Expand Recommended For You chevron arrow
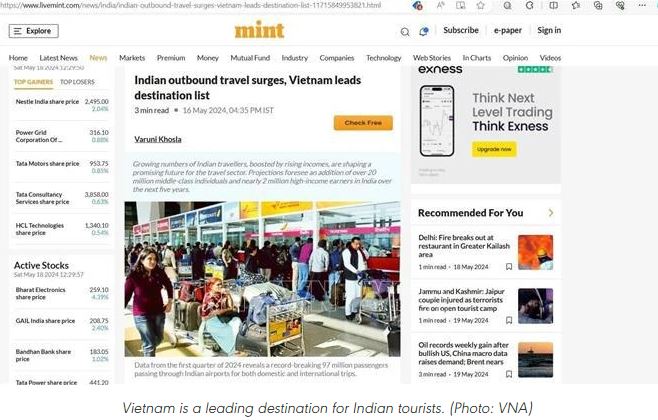Image resolution: width=658 pixels, height=420 pixels. pos(551,213)
